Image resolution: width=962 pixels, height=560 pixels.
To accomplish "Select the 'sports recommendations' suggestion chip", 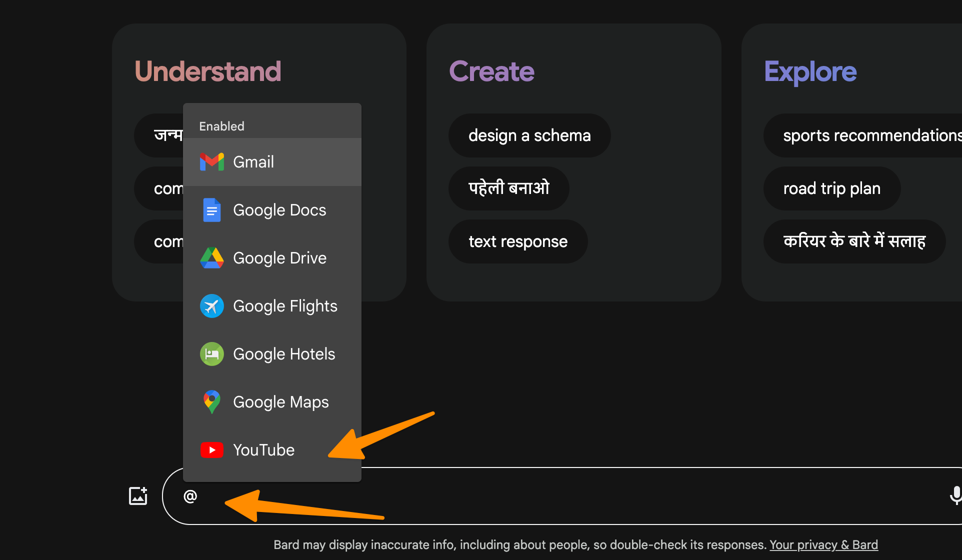I will pos(870,135).
